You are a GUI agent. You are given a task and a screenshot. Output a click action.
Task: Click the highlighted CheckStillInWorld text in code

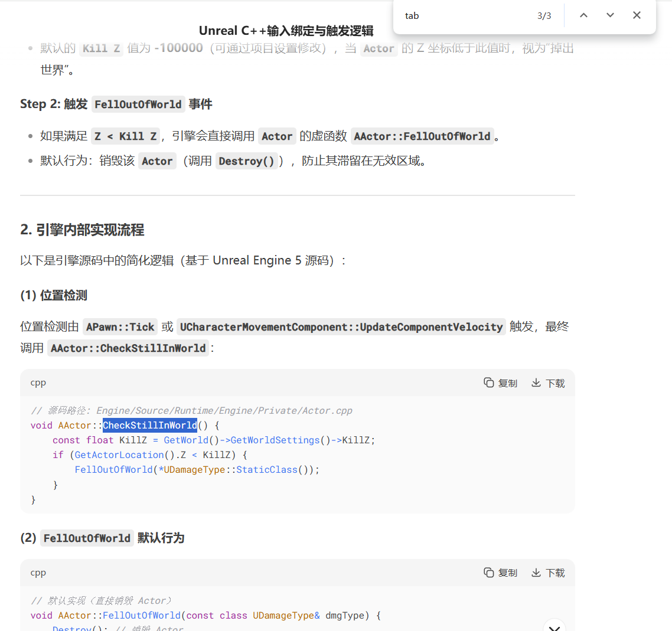point(150,426)
